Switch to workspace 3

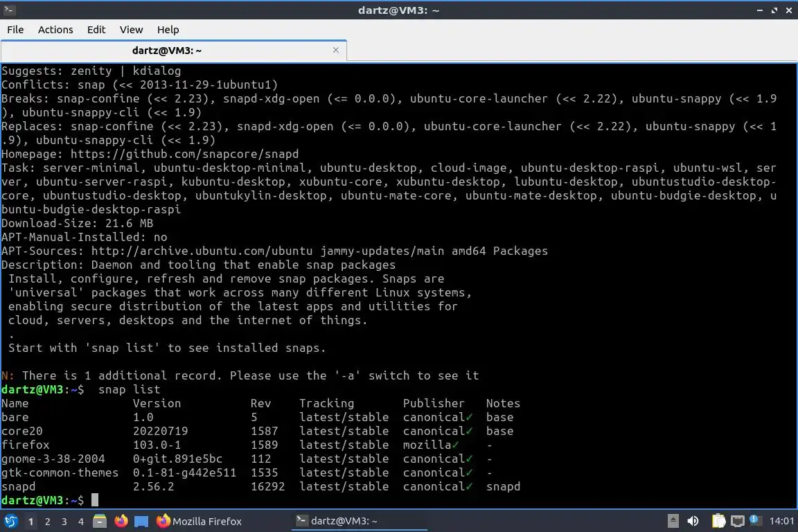(x=64, y=522)
